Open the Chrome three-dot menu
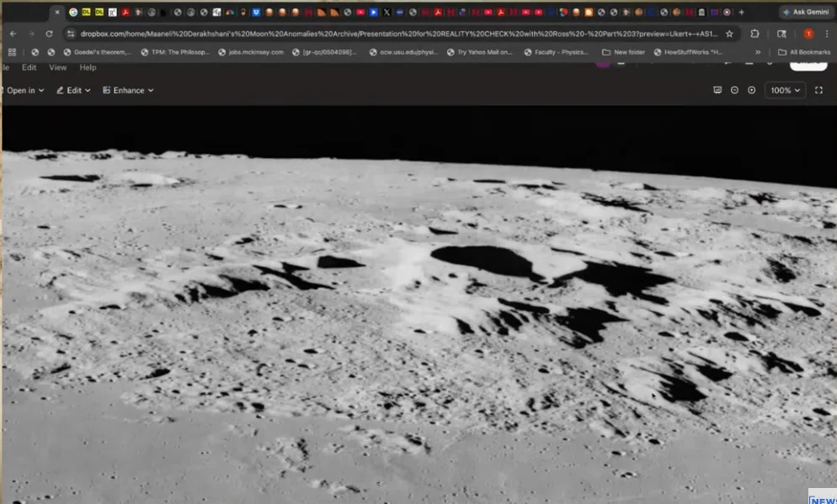 point(826,34)
